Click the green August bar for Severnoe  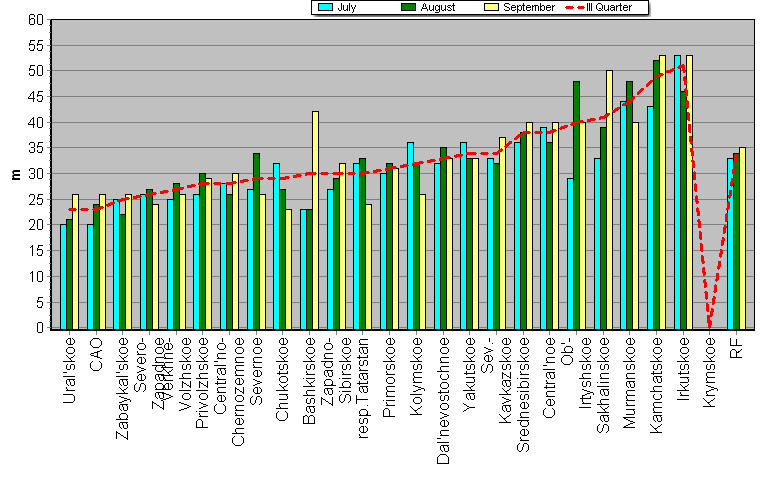tap(256, 241)
